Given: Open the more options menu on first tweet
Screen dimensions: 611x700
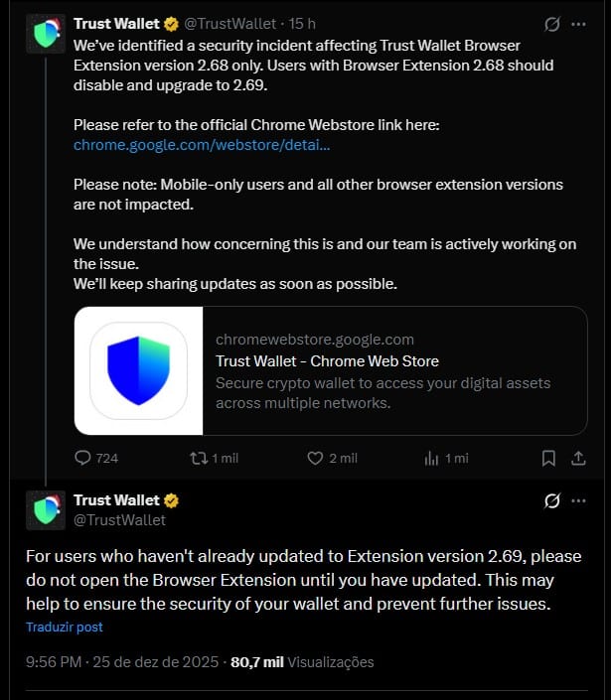Looking at the screenshot, I should (580, 25).
